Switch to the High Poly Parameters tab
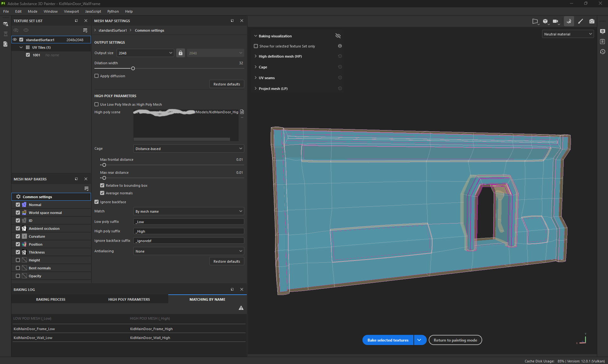 tap(129, 299)
